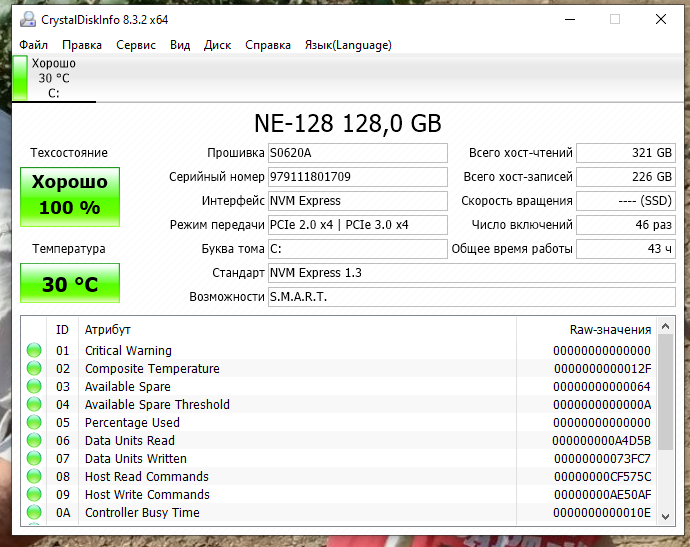Screen dimensions: 690x547
Task: Open the Файл menu
Action: [33, 45]
